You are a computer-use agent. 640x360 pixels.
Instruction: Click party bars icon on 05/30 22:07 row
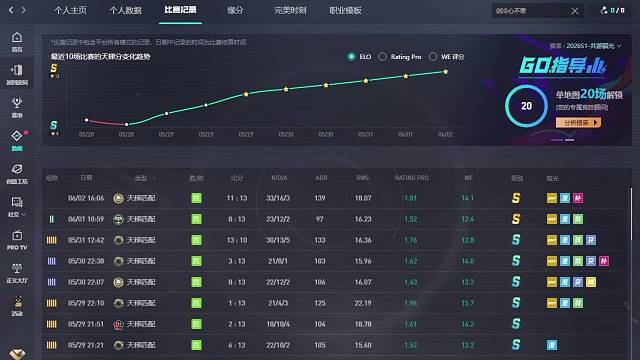point(51,282)
